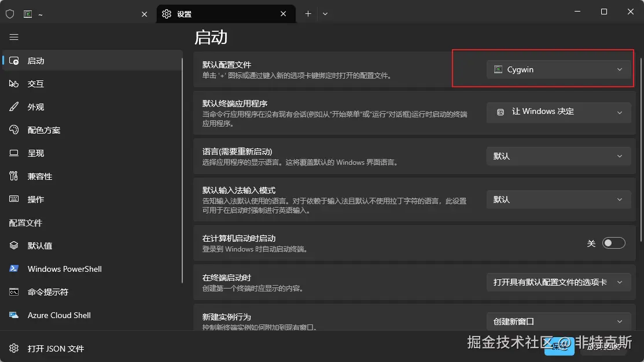The height and width of the screenshot is (362, 644).
Task: Open the 新建实例行为 dropdown
Action: [558, 322]
